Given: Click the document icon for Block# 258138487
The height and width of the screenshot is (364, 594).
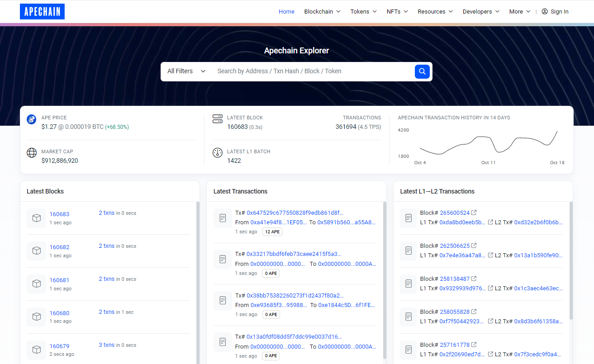Looking at the screenshot, I should [x=409, y=284].
